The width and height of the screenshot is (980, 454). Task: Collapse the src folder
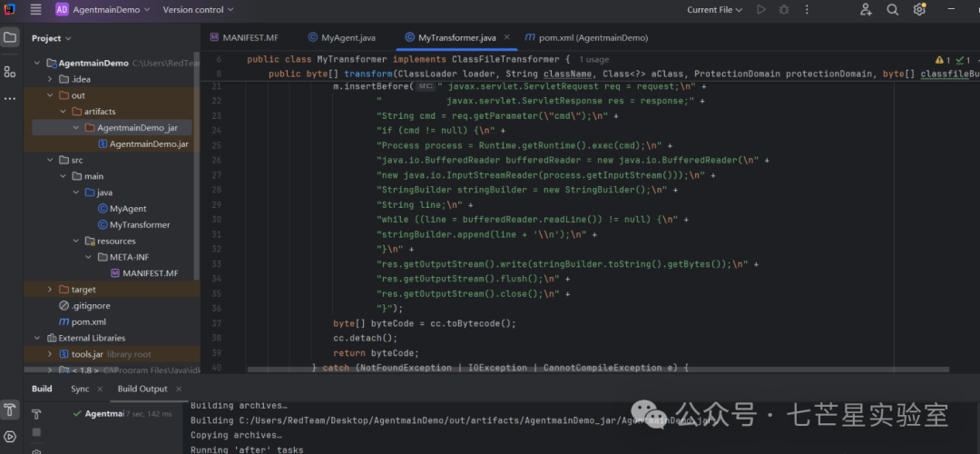(50, 160)
